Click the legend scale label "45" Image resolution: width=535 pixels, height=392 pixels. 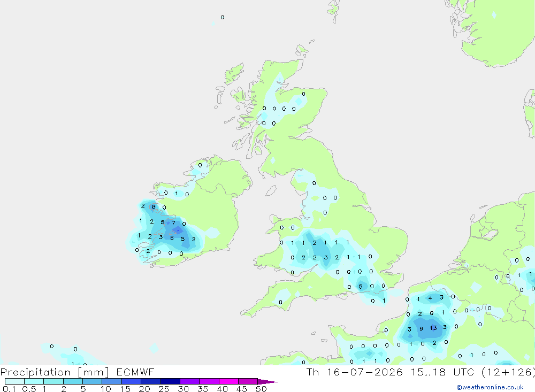tap(242, 389)
